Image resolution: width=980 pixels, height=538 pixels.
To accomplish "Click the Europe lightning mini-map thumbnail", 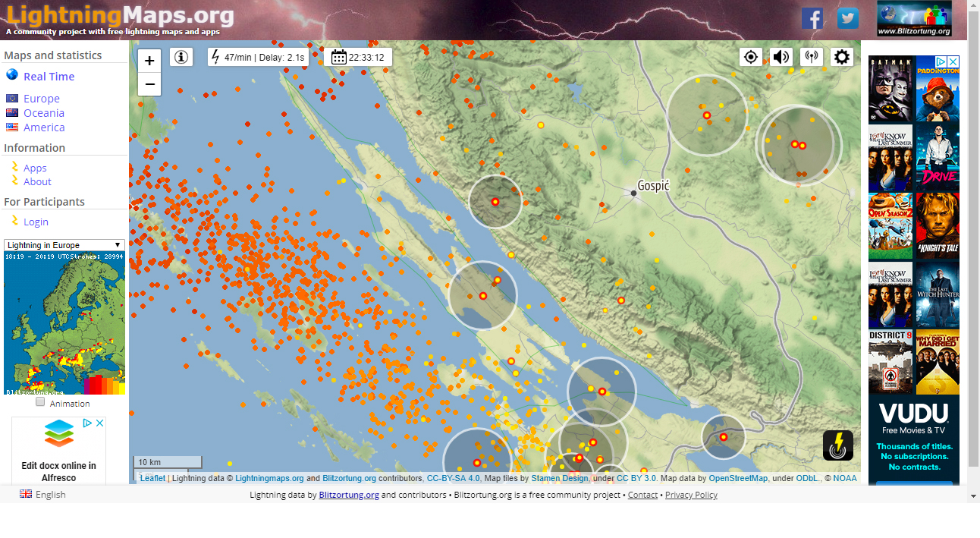I will point(64,322).
